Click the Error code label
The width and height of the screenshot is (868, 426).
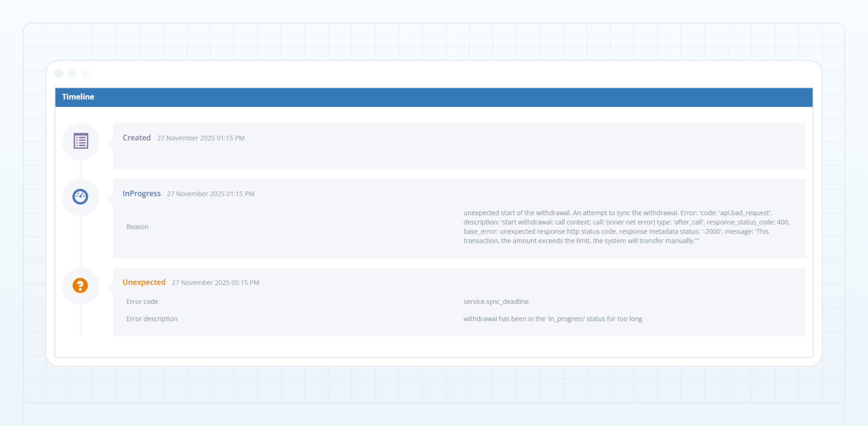coord(142,302)
